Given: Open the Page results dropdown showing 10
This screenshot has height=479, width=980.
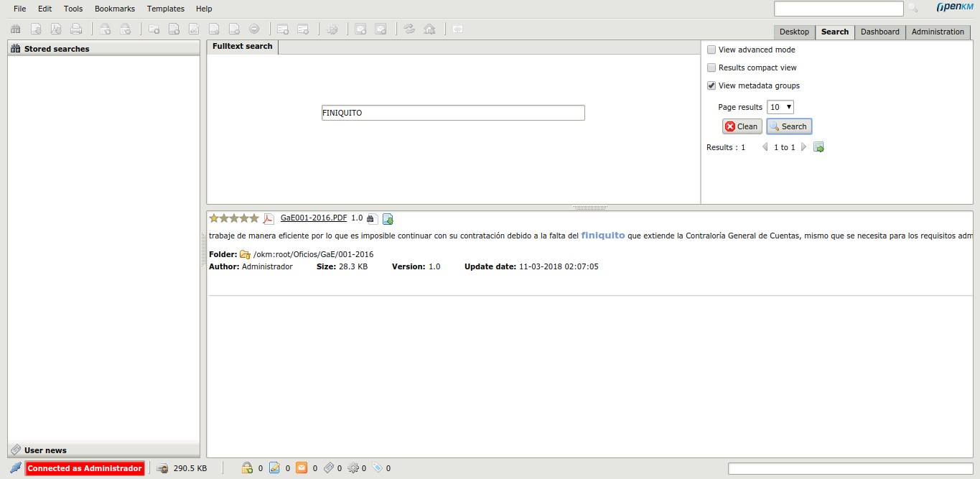Looking at the screenshot, I should 779,106.
